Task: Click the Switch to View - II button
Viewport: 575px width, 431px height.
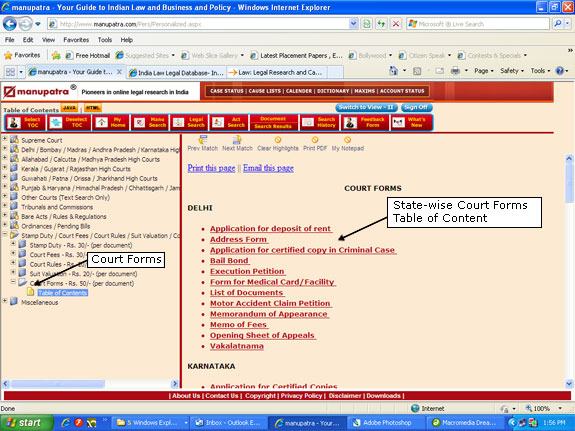Action: [x=366, y=107]
